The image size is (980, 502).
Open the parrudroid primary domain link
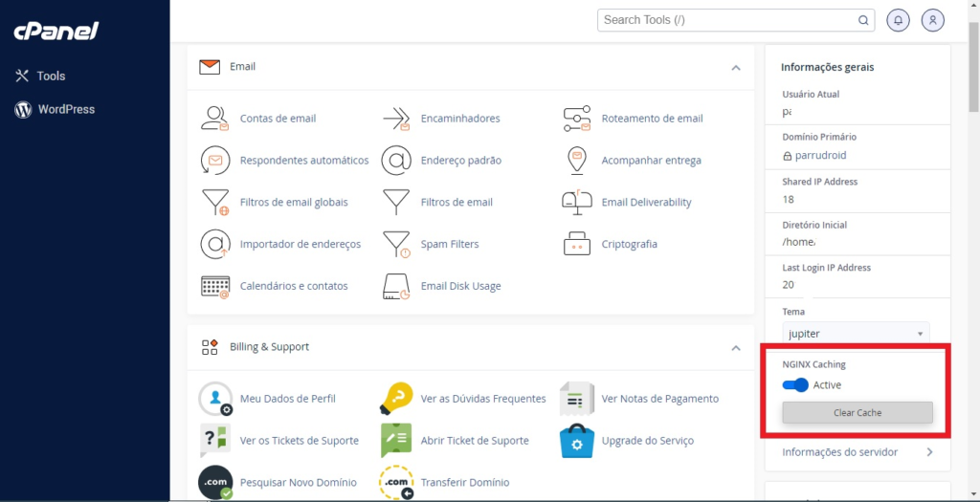(x=820, y=156)
